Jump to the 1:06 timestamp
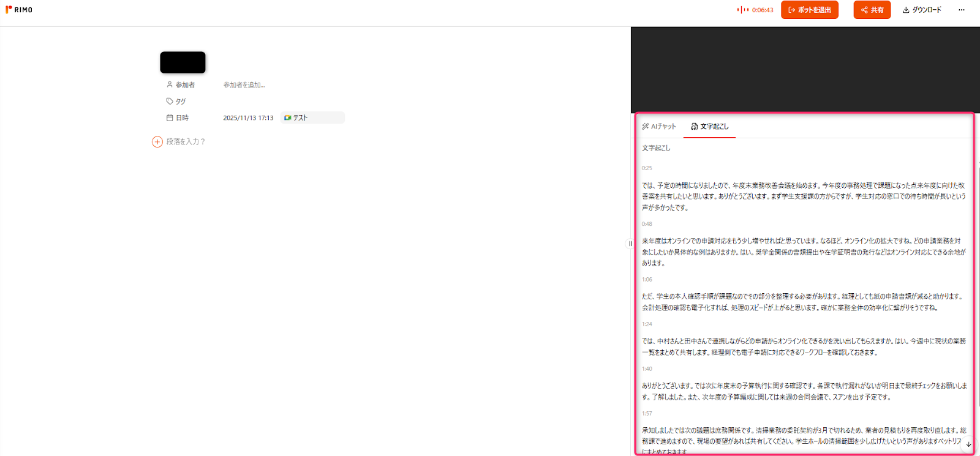 click(647, 280)
